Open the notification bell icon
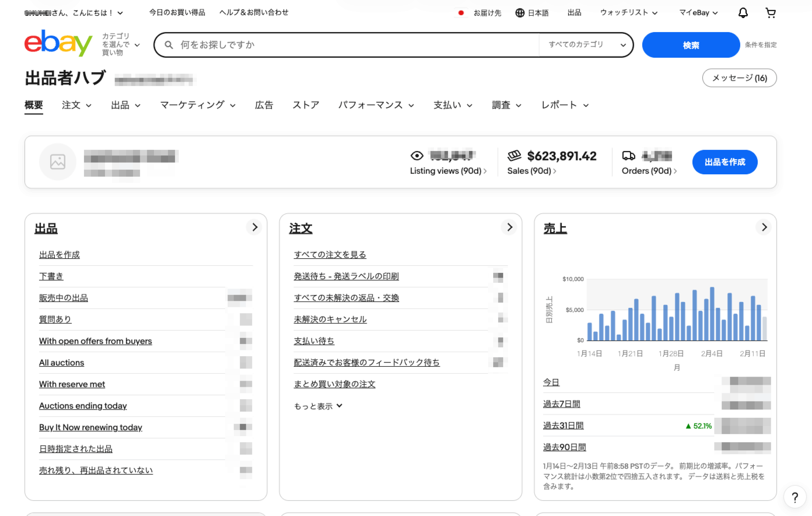Screen dimensions: 812x516 point(743,12)
